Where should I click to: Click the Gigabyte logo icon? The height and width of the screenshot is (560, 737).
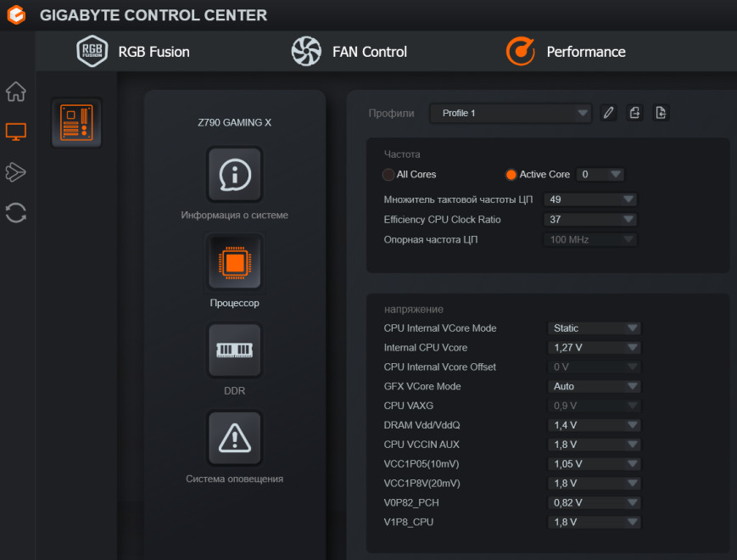click(16, 15)
